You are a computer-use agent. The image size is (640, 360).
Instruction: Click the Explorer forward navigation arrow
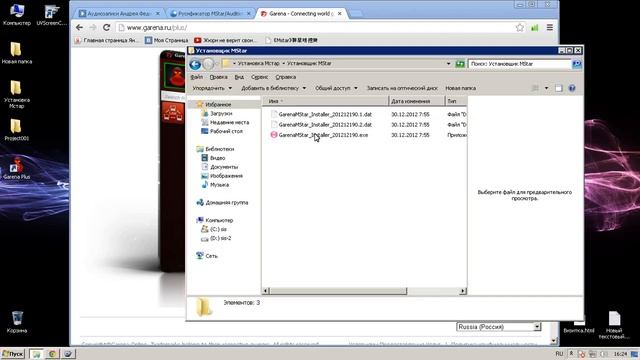pos(208,64)
